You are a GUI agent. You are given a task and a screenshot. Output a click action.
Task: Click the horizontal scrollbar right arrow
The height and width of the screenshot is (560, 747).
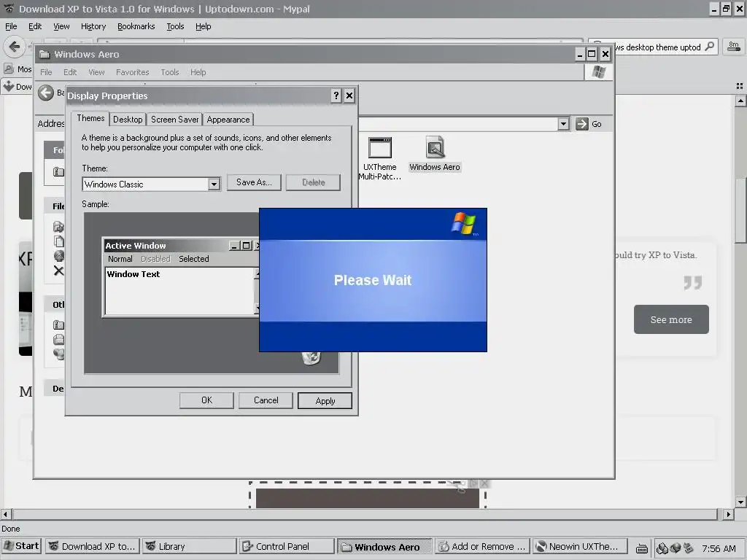tap(728, 514)
